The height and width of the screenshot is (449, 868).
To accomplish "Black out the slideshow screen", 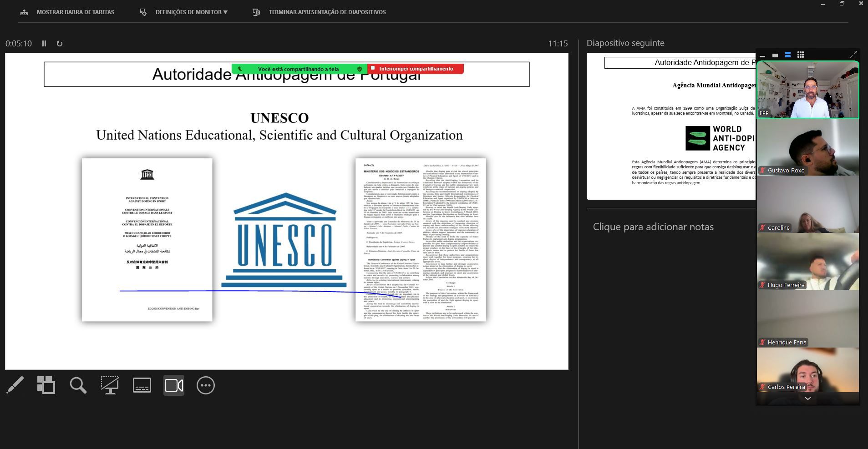I will [x=110, y=385].
